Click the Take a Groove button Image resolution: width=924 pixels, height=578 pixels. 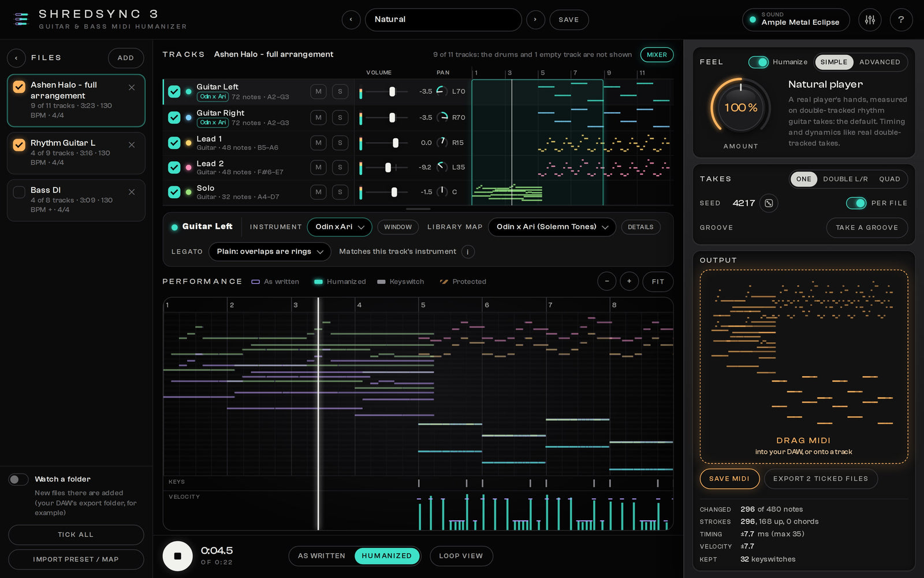pos(867,228)
